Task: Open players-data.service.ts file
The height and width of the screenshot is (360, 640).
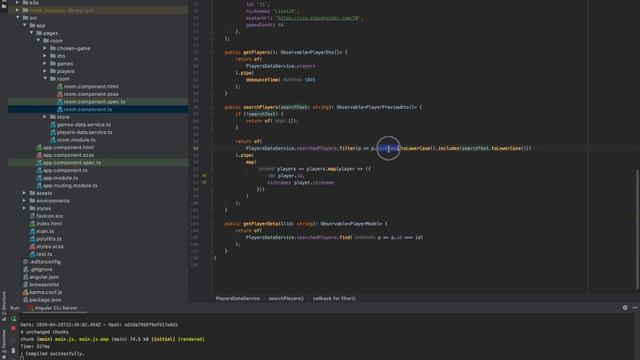Action: (x=84, y=132)
